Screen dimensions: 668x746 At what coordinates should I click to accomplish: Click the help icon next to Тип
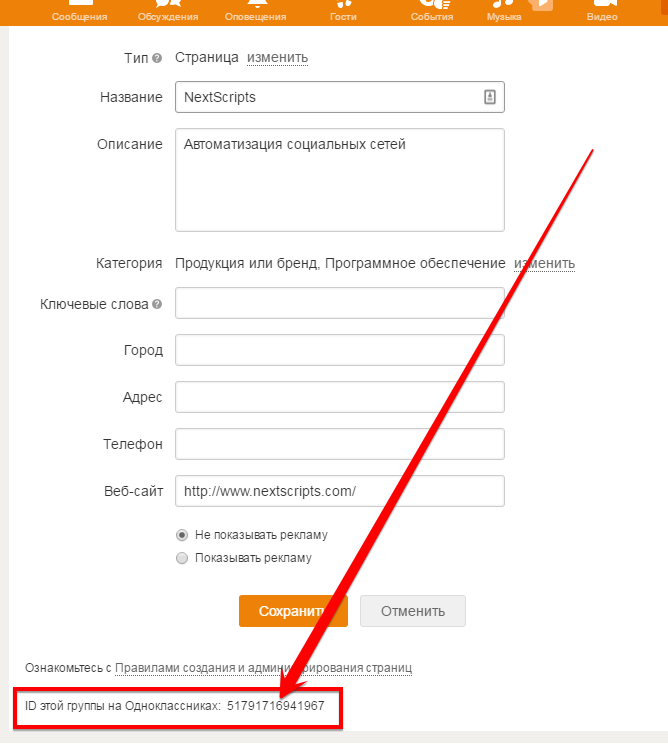(157, 58)
